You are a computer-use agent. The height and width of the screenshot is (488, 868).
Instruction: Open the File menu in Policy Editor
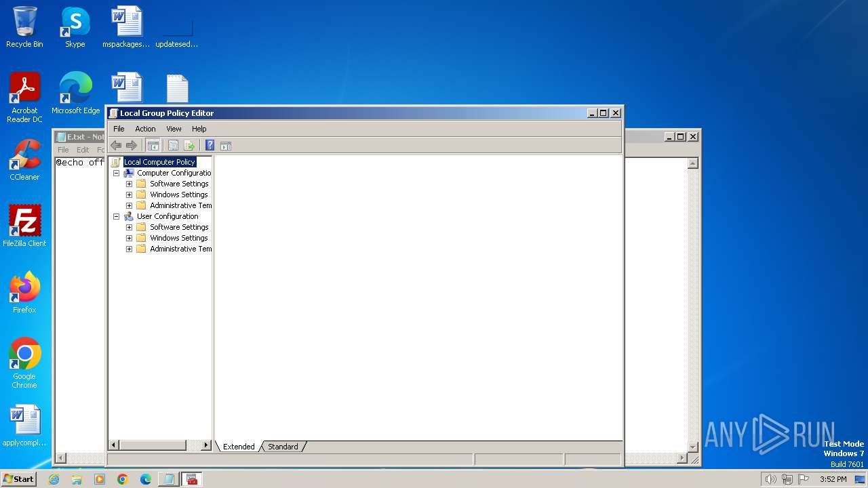119,129
